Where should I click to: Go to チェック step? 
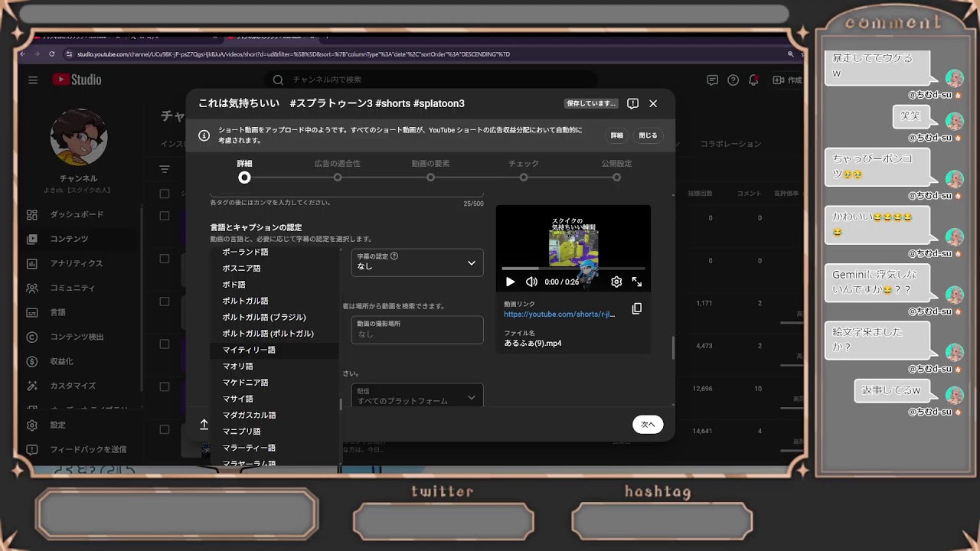[524, 171]
